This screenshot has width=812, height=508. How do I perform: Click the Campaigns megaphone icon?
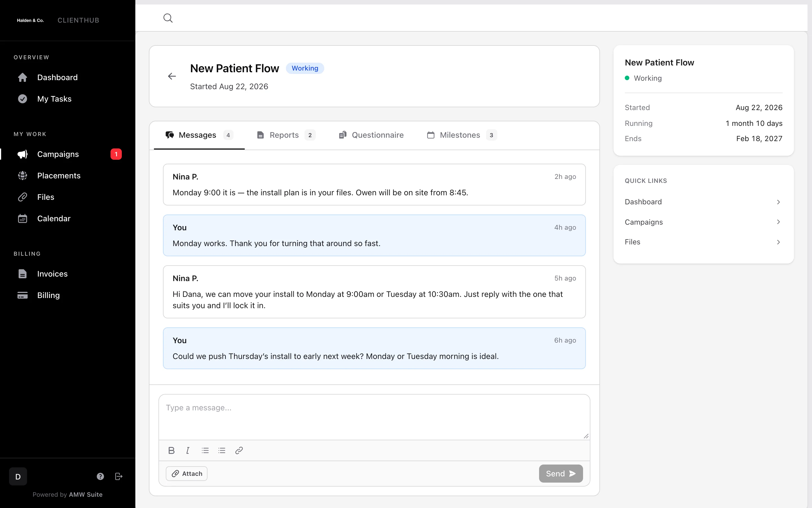tap(23, 154)
